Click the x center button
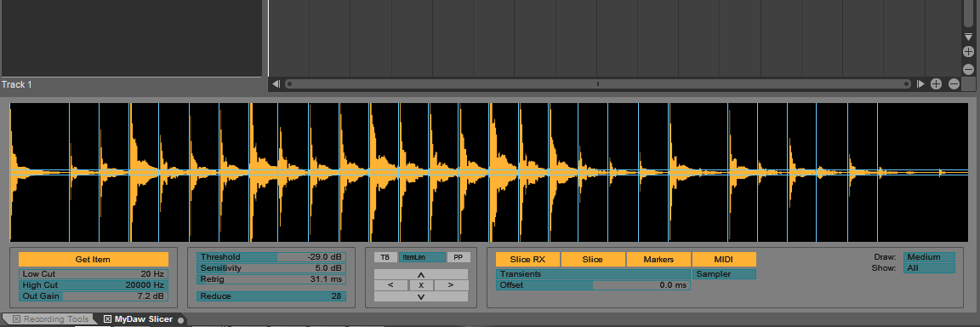The height and width of the screenshot is (327, 980). (421, 285)
